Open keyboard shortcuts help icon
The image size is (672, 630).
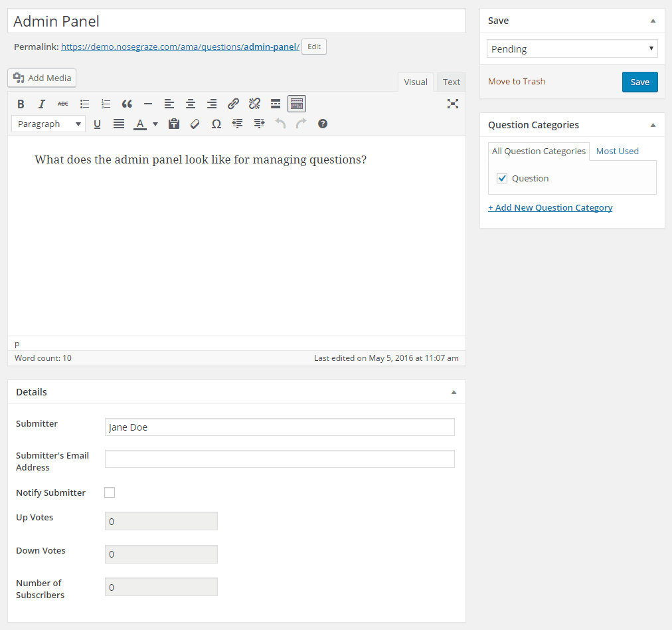(323, 124)
